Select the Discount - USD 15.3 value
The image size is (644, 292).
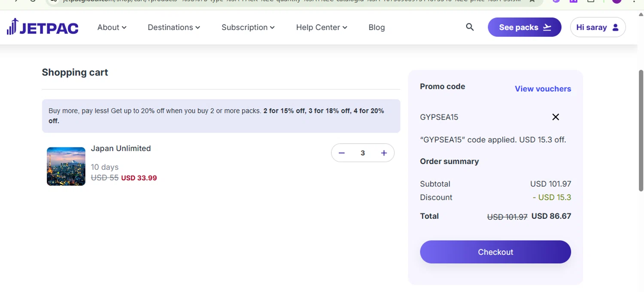coord(552,197)
